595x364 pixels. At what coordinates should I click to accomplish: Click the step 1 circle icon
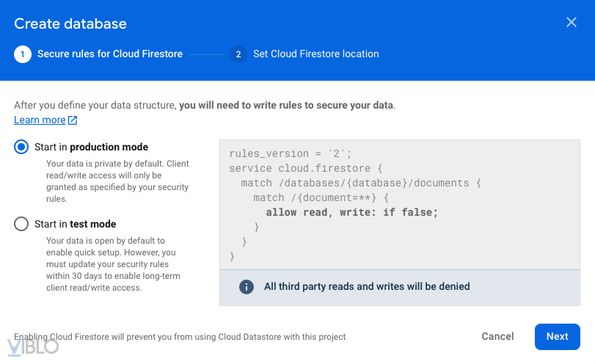(23, 54)
